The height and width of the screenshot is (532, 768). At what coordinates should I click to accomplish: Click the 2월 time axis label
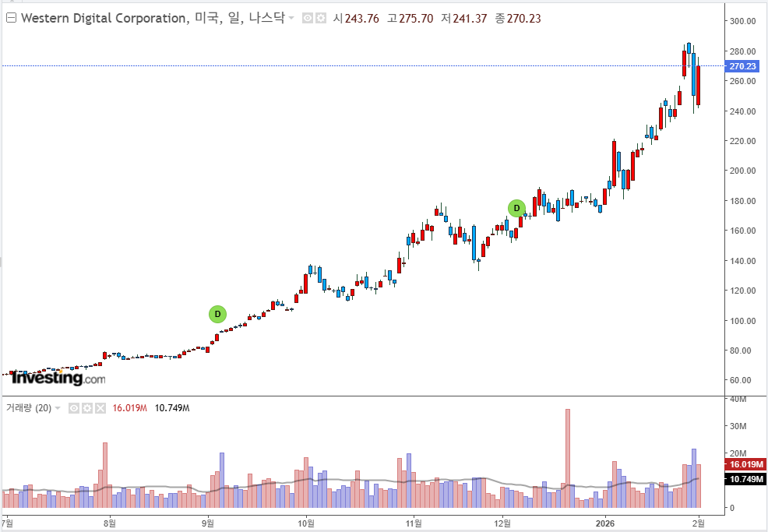coord(699,523)
